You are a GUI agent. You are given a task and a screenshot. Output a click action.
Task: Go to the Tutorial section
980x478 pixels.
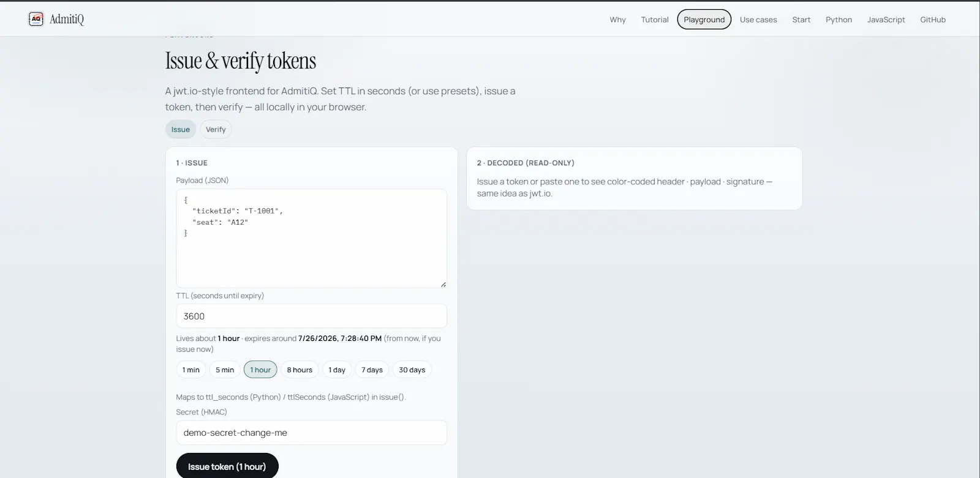[x=655, y=20]
